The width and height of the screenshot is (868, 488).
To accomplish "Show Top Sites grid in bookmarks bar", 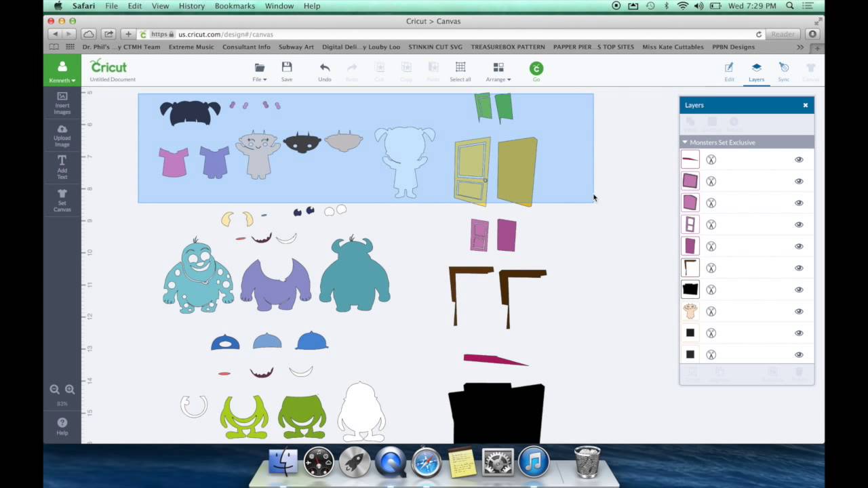I will 70,47.
